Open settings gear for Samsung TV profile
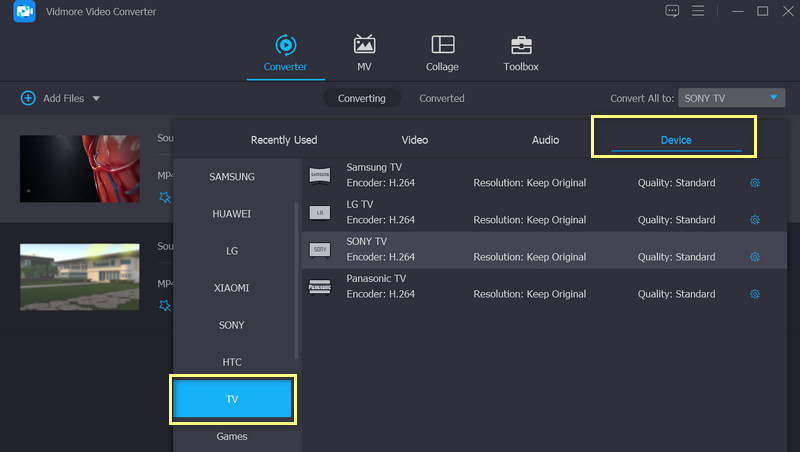Viewport: 800px width, 452px height. pos(755,183)
